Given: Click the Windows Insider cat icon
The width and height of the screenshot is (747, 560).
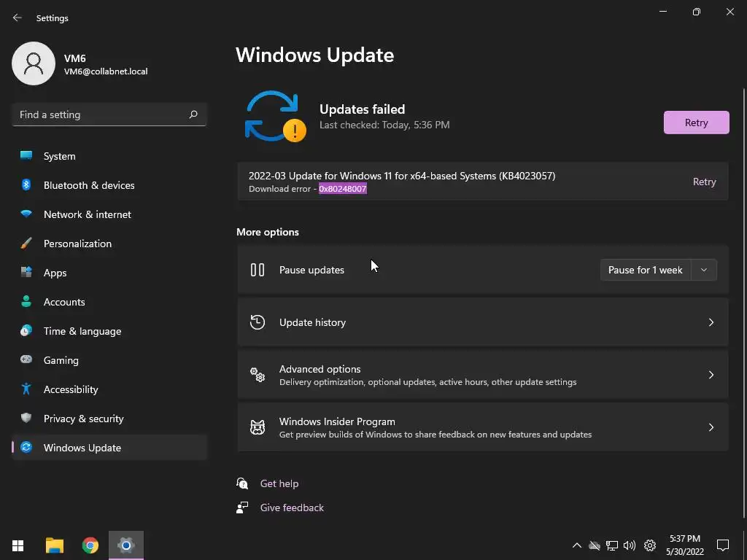Looking at the screenshot, I should (x=258, y=427).
